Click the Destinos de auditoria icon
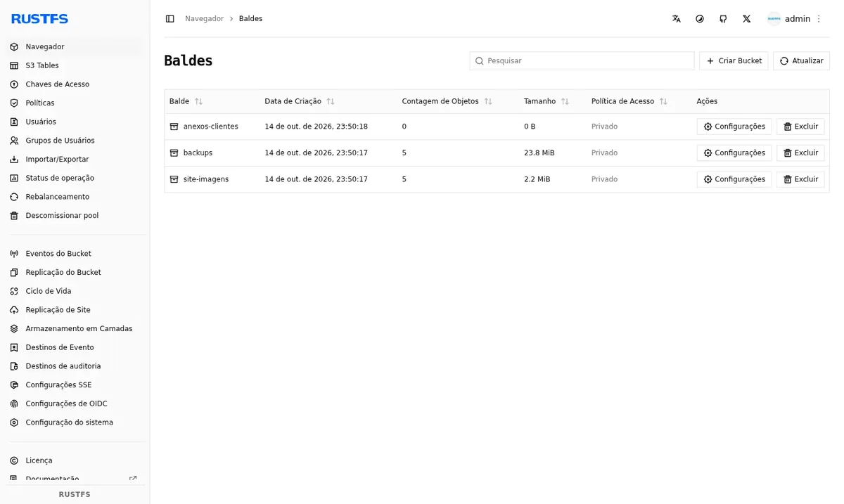The width and height of the screenshot is (844, 504). [x=14, y=366]
